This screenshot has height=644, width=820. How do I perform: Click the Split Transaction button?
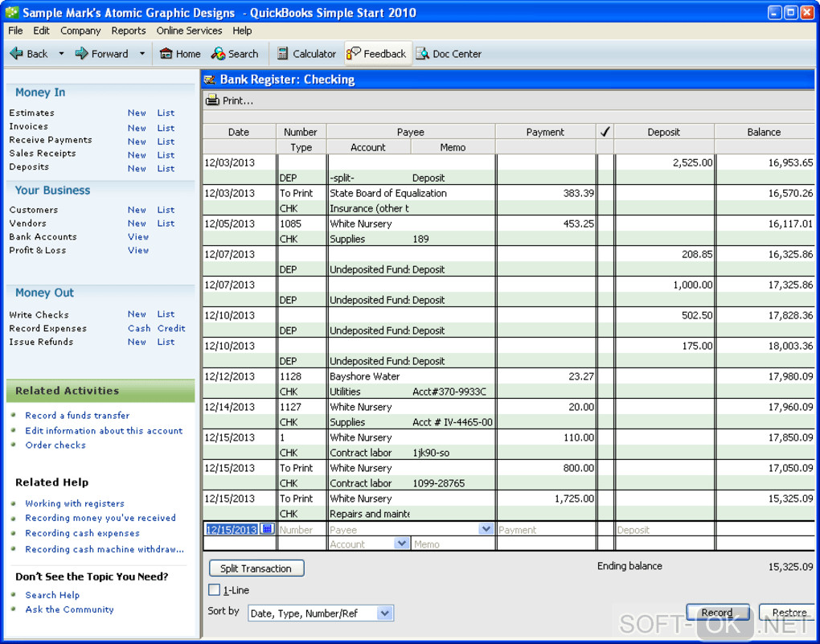[x=256, y=568]
